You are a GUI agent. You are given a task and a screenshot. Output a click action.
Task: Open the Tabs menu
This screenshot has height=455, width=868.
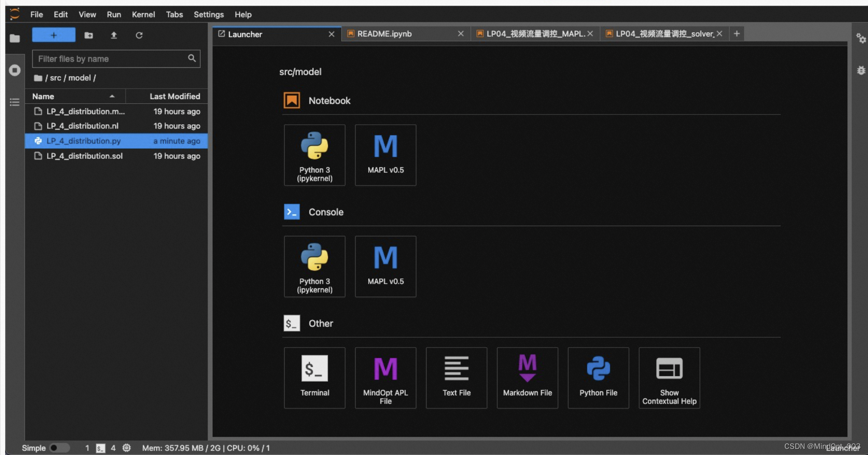click(175, 14)
